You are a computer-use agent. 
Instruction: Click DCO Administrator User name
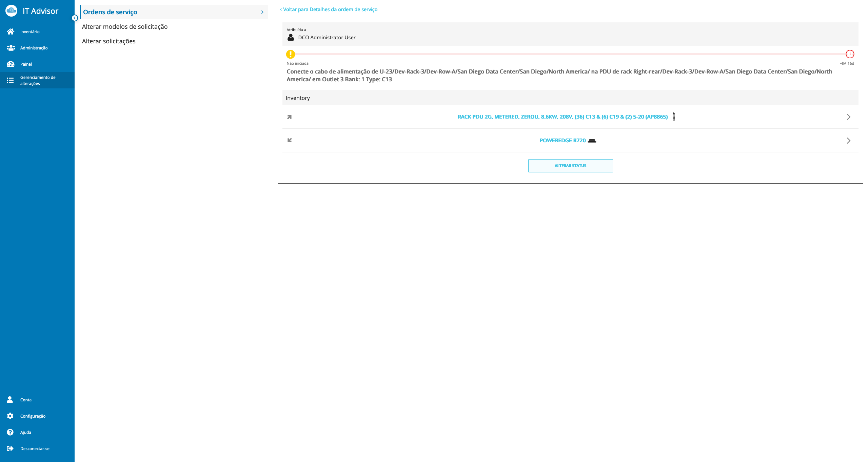point(327,37)
